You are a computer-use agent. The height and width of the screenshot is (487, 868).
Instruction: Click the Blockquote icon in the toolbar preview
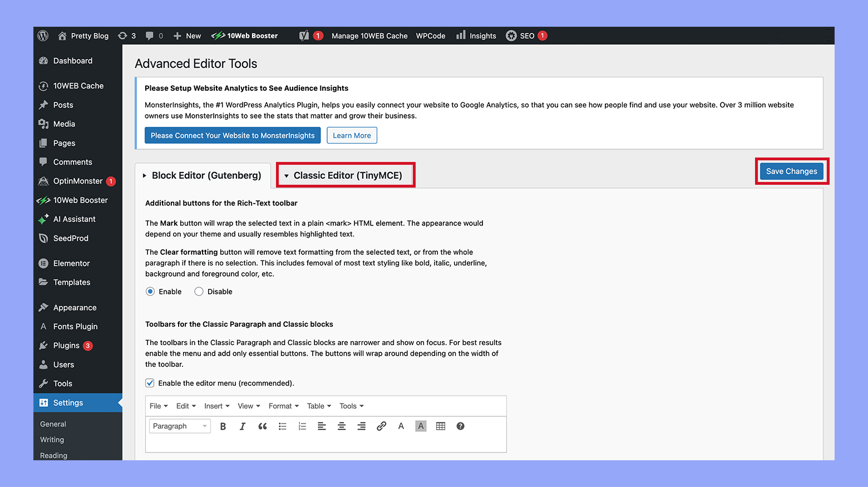click(x=262, y=426)
